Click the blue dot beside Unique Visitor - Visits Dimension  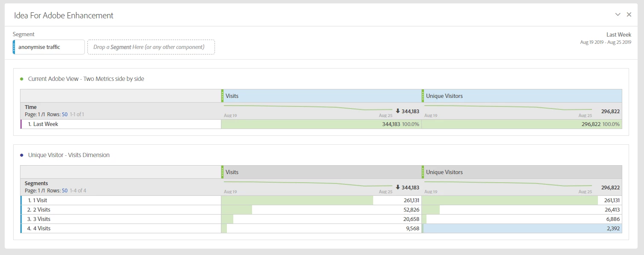coord(22,155)
